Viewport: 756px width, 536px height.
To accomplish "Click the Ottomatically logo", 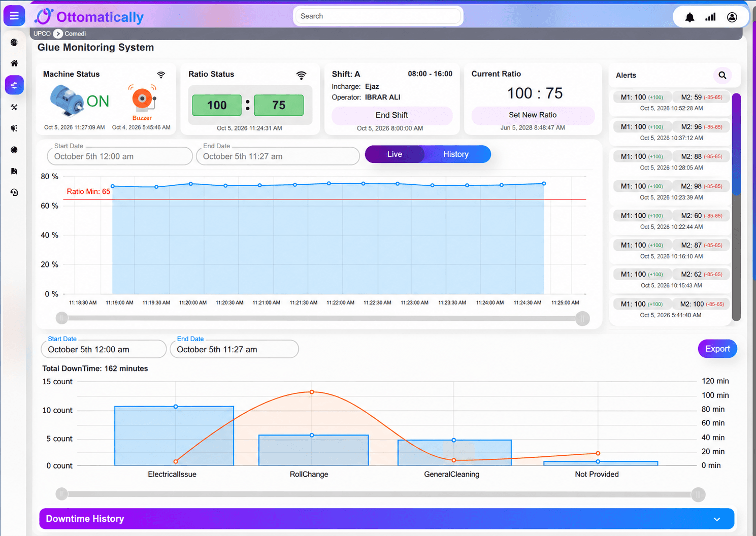I will (89, 17).
